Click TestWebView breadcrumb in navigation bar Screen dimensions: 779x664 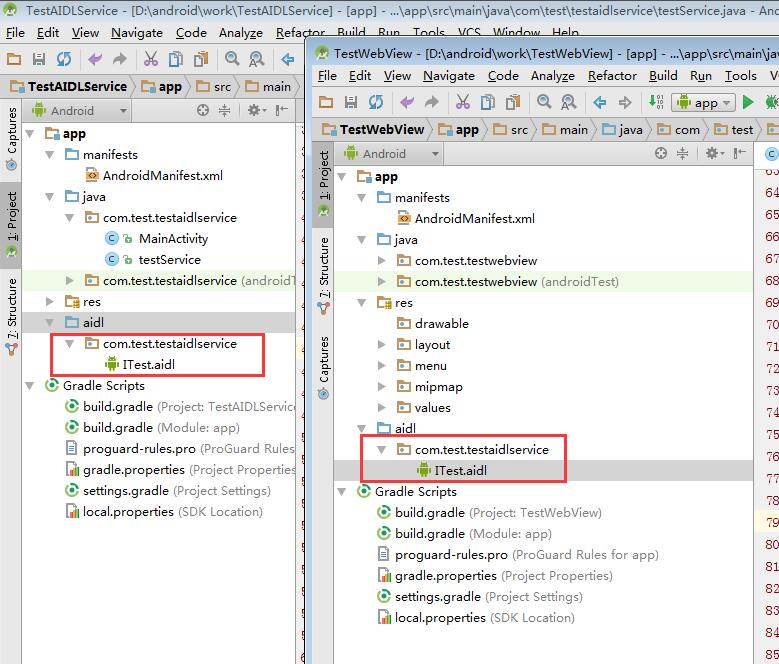pos(374,130)
